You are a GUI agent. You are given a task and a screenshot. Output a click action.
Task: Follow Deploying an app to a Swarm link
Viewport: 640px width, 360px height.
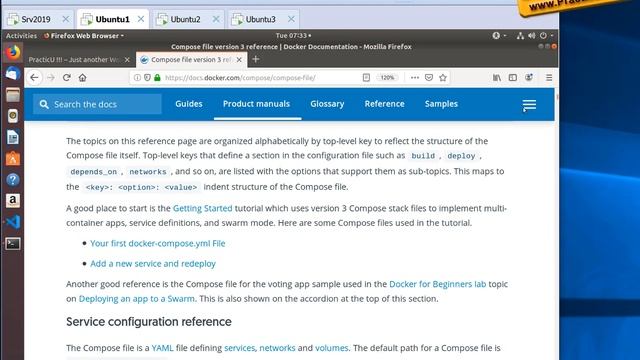(137, 299)
